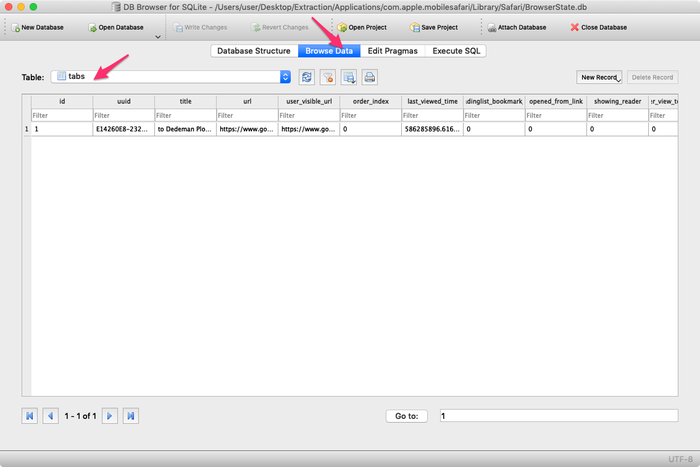Sort by title column header
700x467 pixels.
(186, 101)
